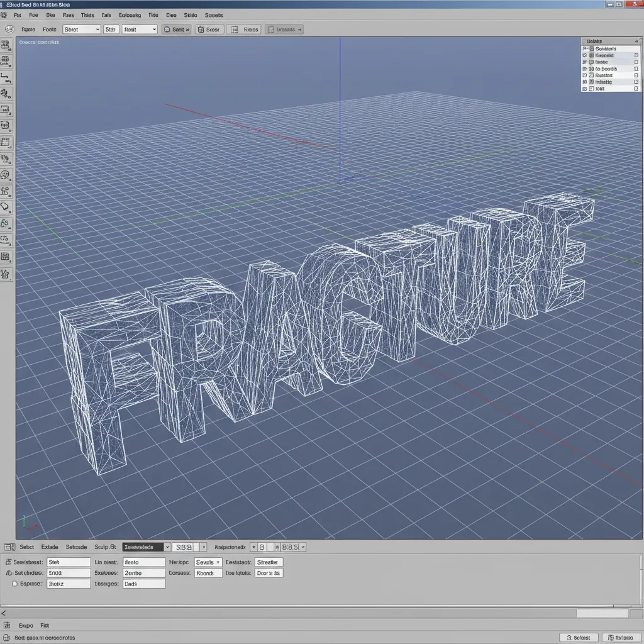Open the ftosit dropdown
644x644 pixels.
pyautogui.click(x=140, y=30)
